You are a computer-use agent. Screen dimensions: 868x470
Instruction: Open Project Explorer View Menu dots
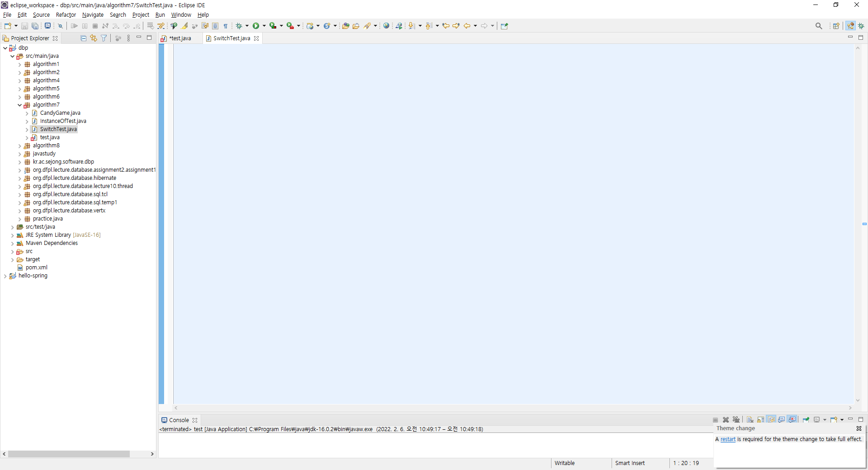(x=128, y=38)
